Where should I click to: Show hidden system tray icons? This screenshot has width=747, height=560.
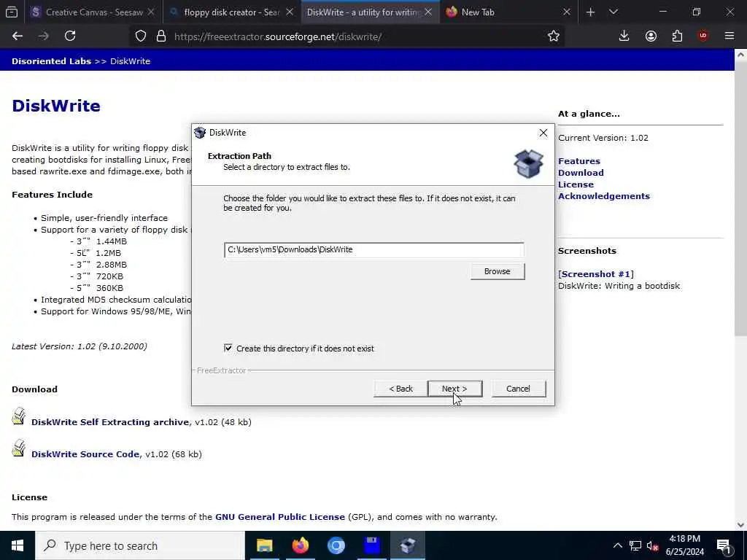coord(617,545)
